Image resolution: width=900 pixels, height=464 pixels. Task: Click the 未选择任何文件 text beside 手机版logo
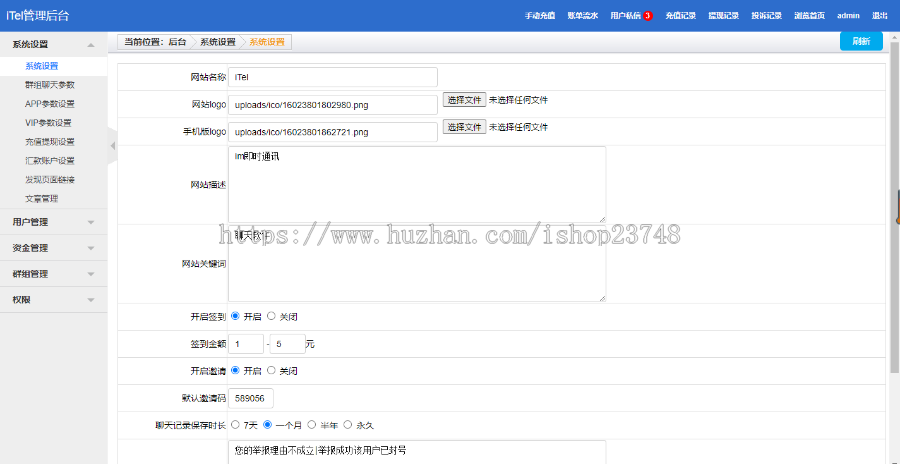518,127
